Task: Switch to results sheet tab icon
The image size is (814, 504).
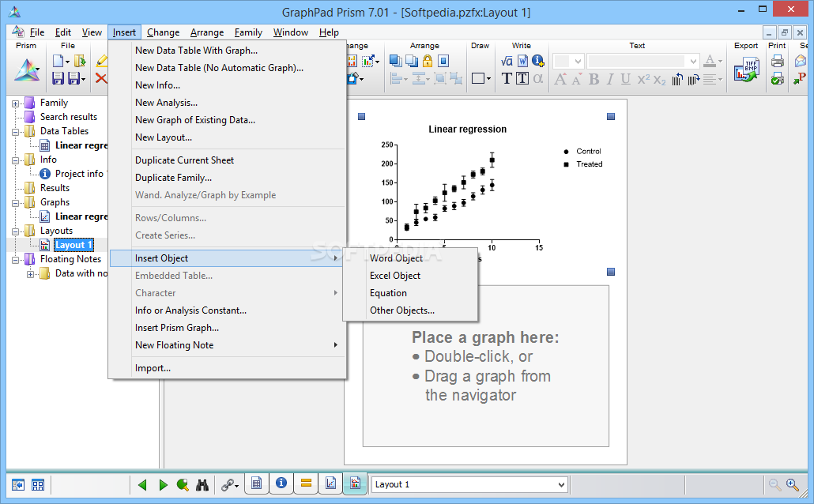Action: 306,483
